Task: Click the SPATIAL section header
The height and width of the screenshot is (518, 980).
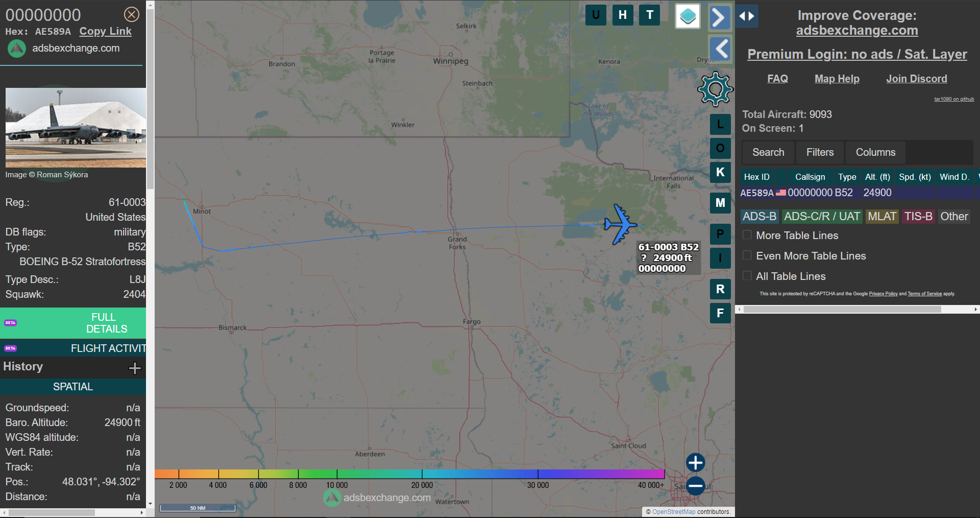Action: pos(73,387)
